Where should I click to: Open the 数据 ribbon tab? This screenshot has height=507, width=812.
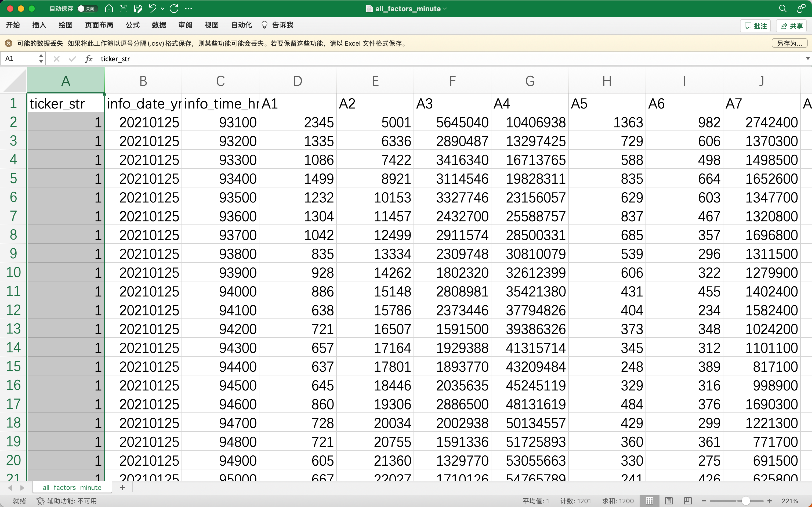pyautogui.click(x=159, y=25)
